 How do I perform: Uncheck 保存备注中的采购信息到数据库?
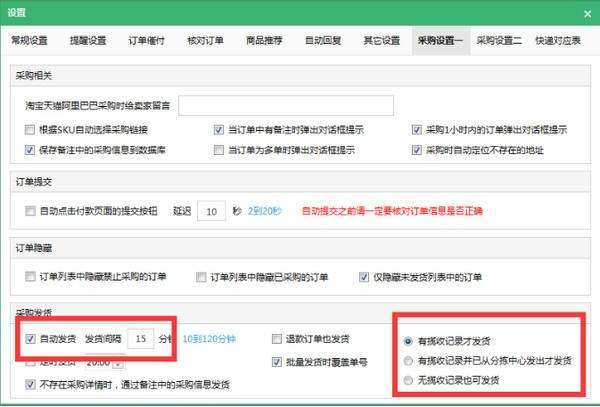point(30,150)
